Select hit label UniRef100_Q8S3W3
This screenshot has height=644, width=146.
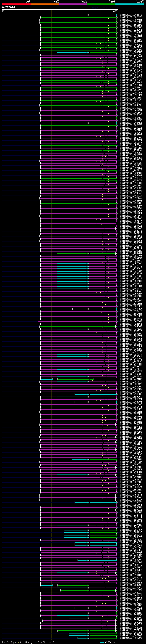click(x=131, y=53)
